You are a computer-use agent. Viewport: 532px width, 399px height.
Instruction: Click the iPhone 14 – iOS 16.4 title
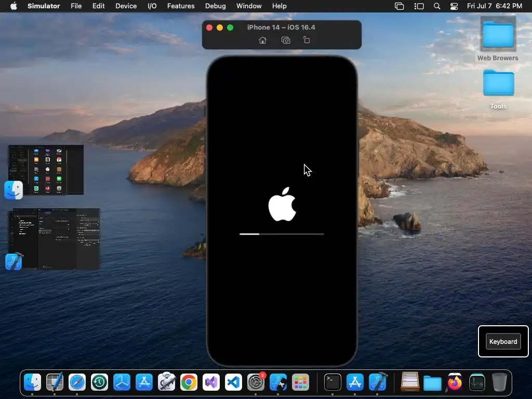tap(281, 28)
